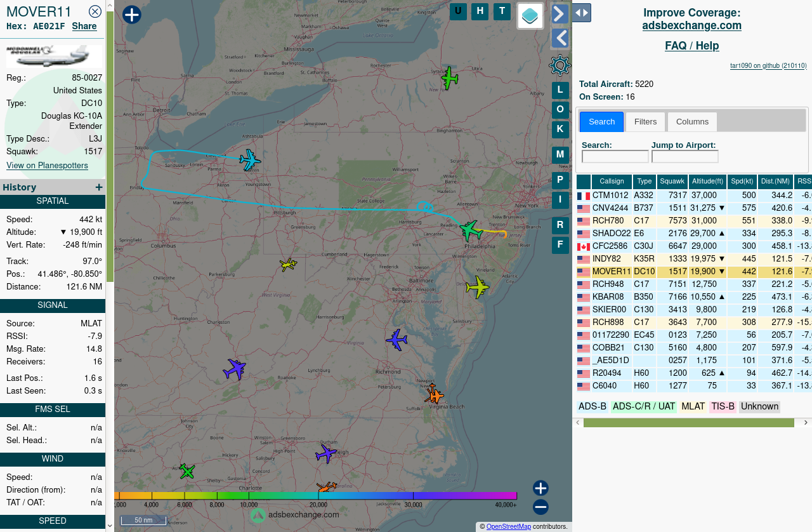812x532 pixels.
Task: Select the Search tab
Action: pyautogui.click(x=601, y=122)
